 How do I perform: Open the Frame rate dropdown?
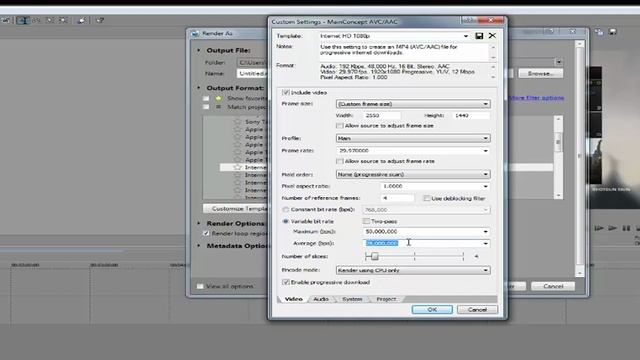[485, 151]
